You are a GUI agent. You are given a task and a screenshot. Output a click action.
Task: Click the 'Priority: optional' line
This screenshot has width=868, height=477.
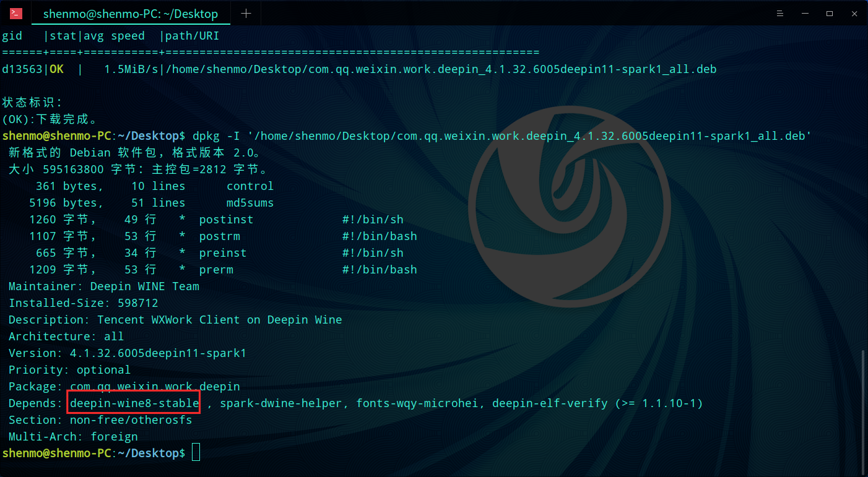click(70, 370)
